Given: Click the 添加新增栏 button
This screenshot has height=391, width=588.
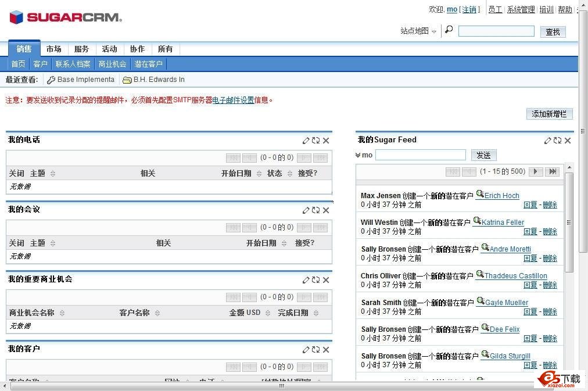Looking at the screenshot, I should (x=549, y=114).
